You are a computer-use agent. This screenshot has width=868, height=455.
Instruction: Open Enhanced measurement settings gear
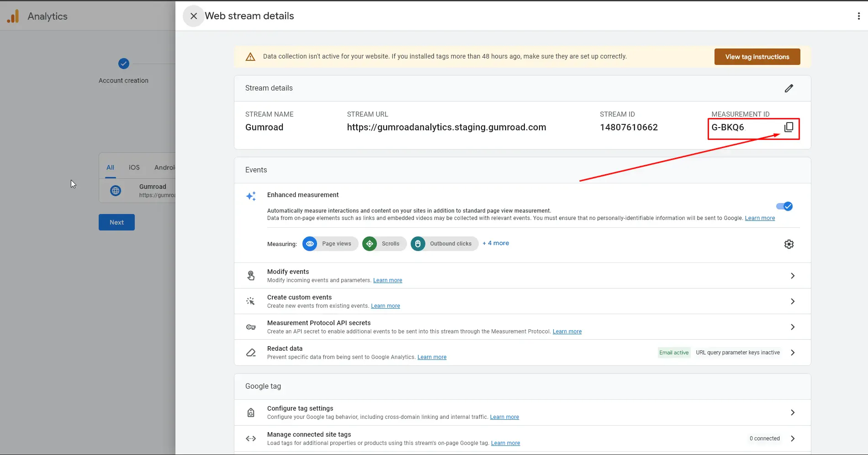[x=789, y=244]
